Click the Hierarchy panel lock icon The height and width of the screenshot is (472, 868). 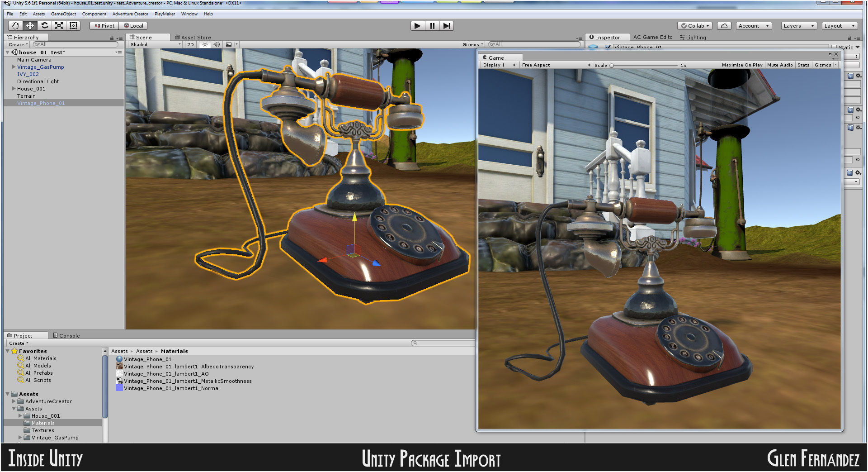tap(112, 38)
